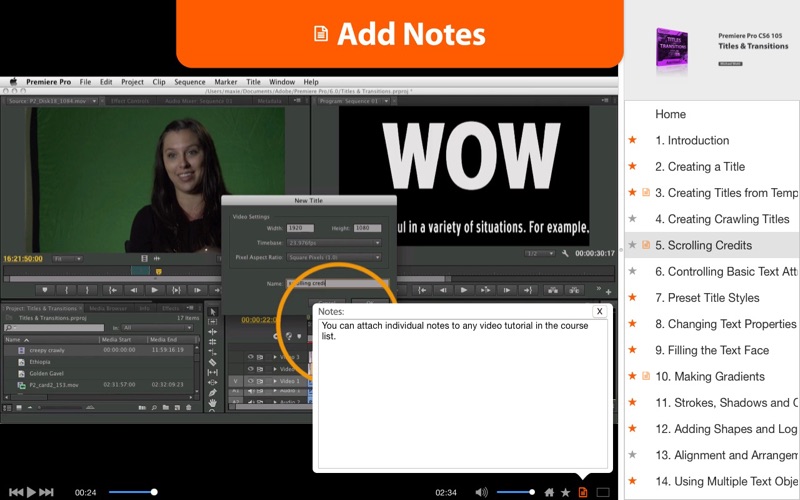Screen dimensions: 800x500
Task: Select the Ripple Edit tool
Action: [213, 332]
